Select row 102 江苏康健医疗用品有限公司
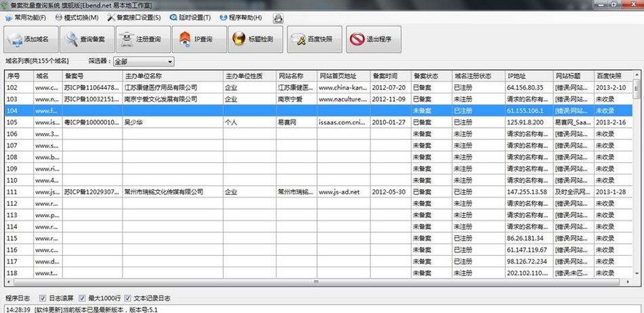 318,87
